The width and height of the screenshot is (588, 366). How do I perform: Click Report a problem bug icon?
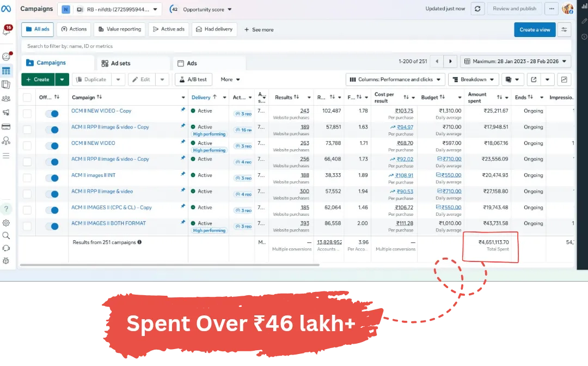tap(6, 261)
